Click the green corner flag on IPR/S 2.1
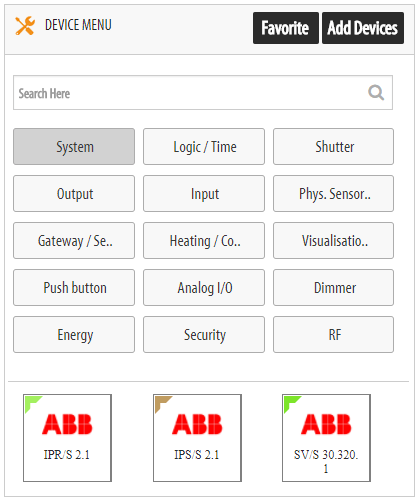Image resolution: width=420 pixels, height=502 pixels. coord(32,403)
